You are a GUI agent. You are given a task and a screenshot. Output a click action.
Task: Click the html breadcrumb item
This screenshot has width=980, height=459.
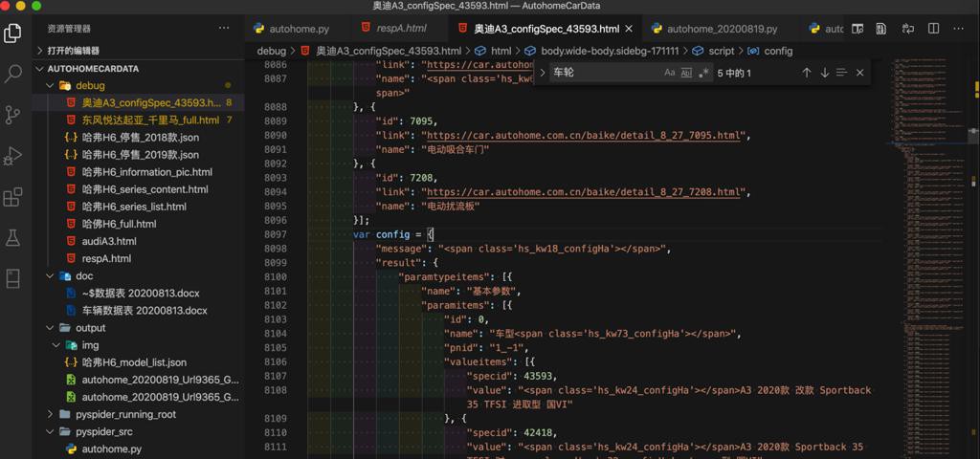[501, 51]
